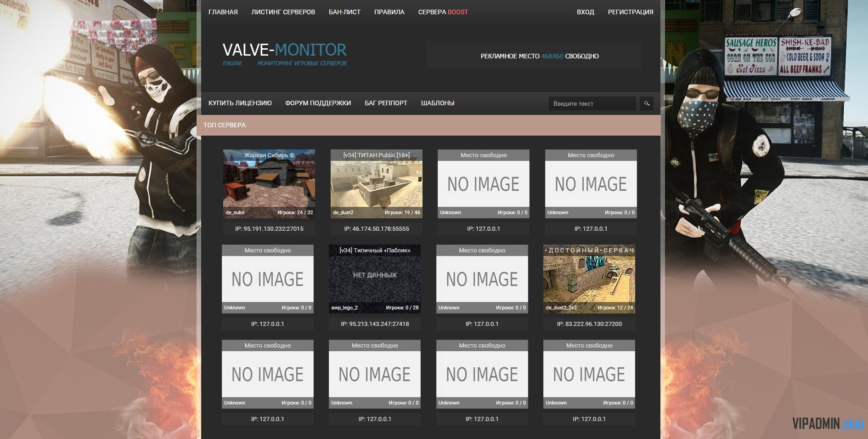Open СЕРВЕРА BOOST section
This screenshot has height=439, width=868.
443,12
